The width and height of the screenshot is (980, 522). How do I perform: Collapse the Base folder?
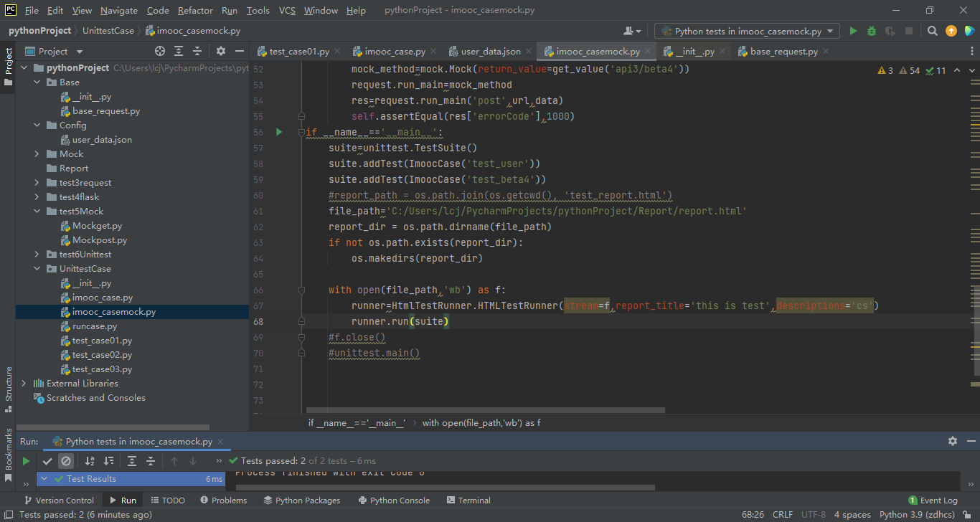pyautogui.click(x=37, y=82)
